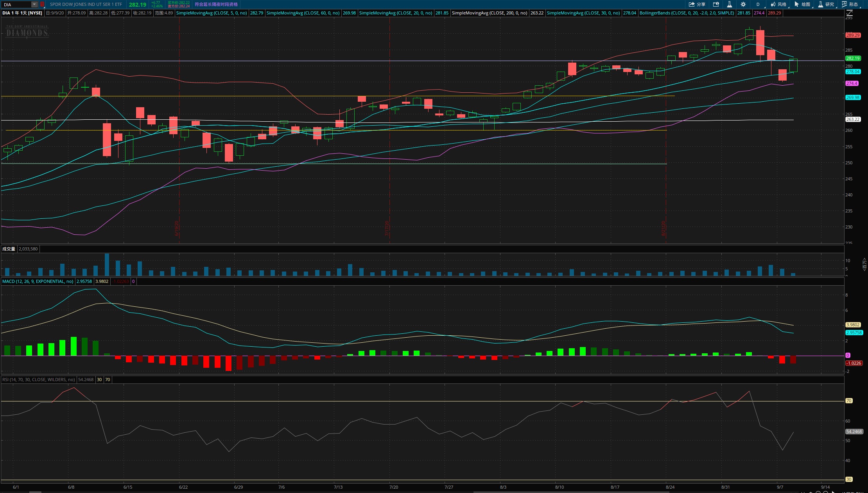
Task: Click the -1.0226 MACD histogram value bubble
Action: tap(854, 363)
